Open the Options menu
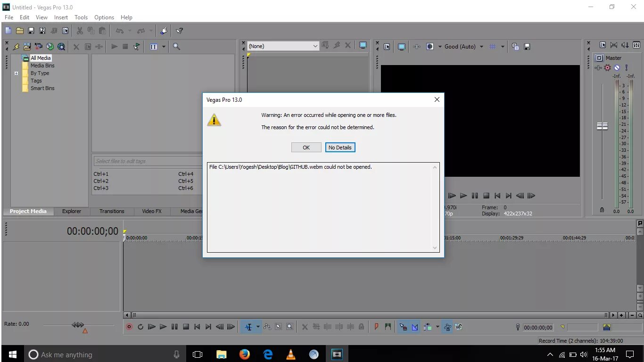 click(x=104, y=17)
